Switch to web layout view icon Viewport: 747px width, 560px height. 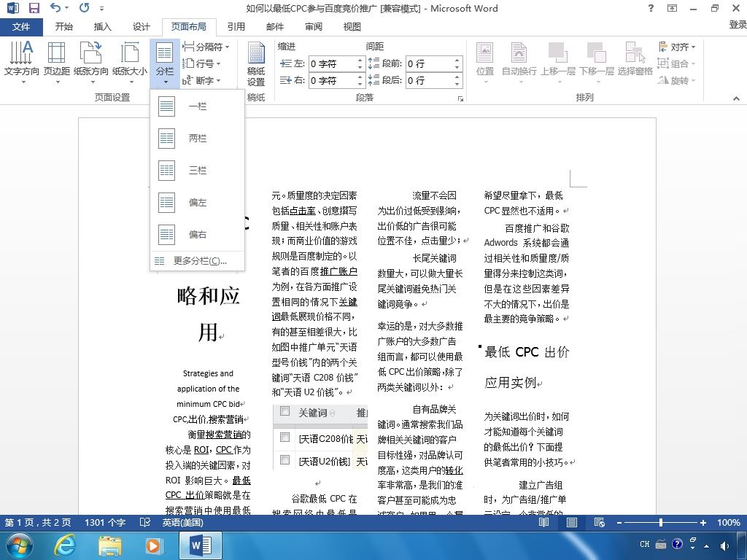[600, 522]
